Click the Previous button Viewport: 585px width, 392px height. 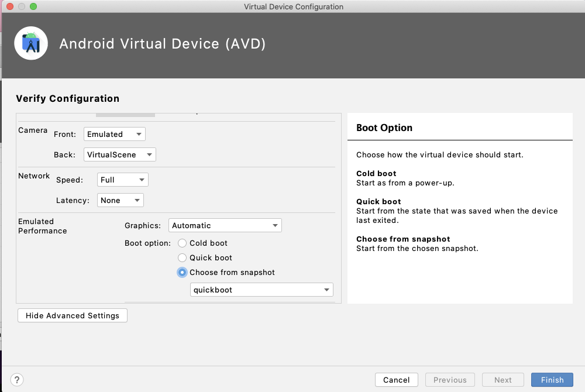click(450, 380)
